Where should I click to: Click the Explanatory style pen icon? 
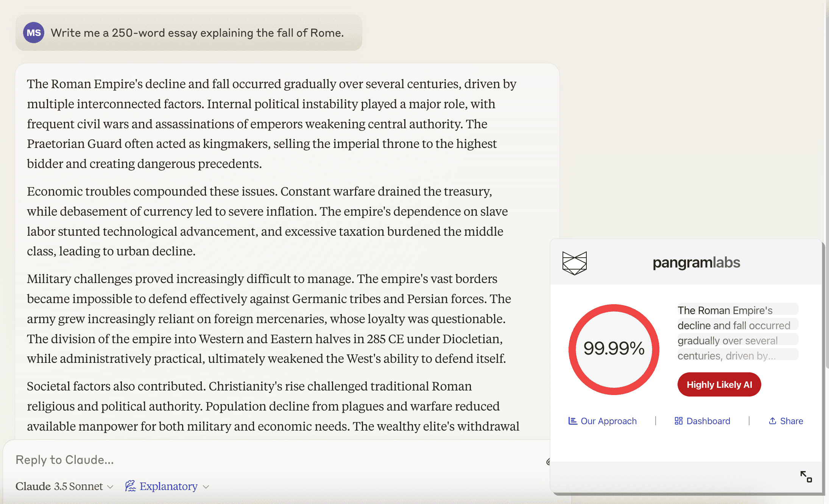tap(130, 486)
